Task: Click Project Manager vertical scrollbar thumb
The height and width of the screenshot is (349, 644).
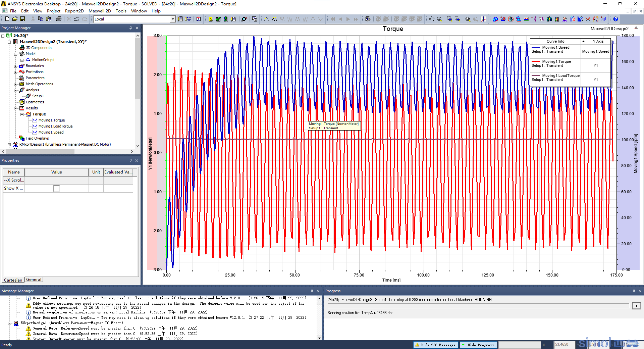Action: (138, 68)
